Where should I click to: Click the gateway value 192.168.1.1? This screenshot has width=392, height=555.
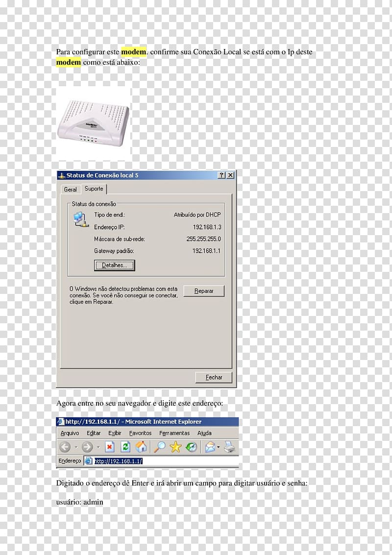[206, 251]
